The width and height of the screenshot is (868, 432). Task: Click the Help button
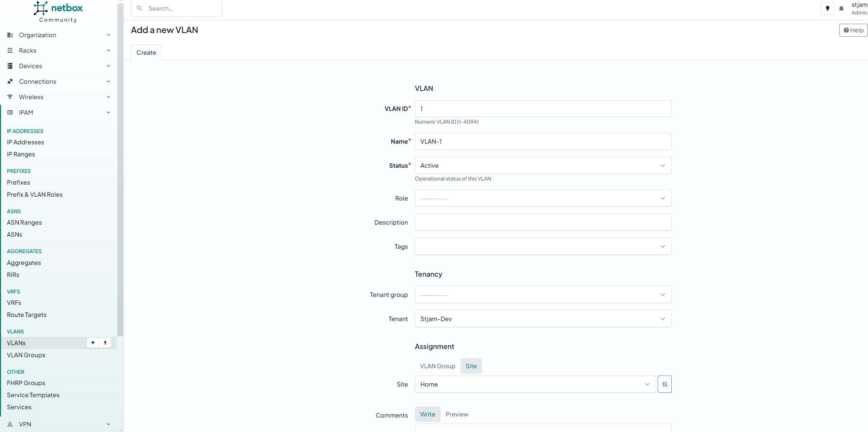click(x=853, y=30)
